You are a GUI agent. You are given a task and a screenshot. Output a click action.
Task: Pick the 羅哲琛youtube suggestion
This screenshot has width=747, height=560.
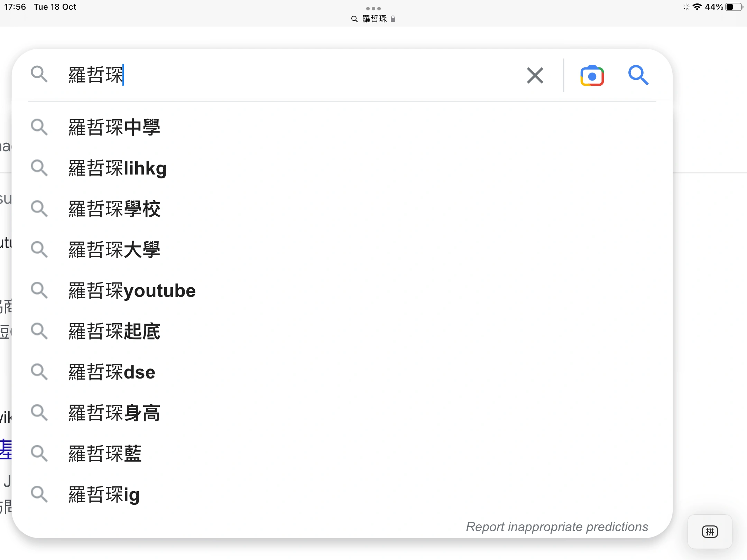(132, 290)
